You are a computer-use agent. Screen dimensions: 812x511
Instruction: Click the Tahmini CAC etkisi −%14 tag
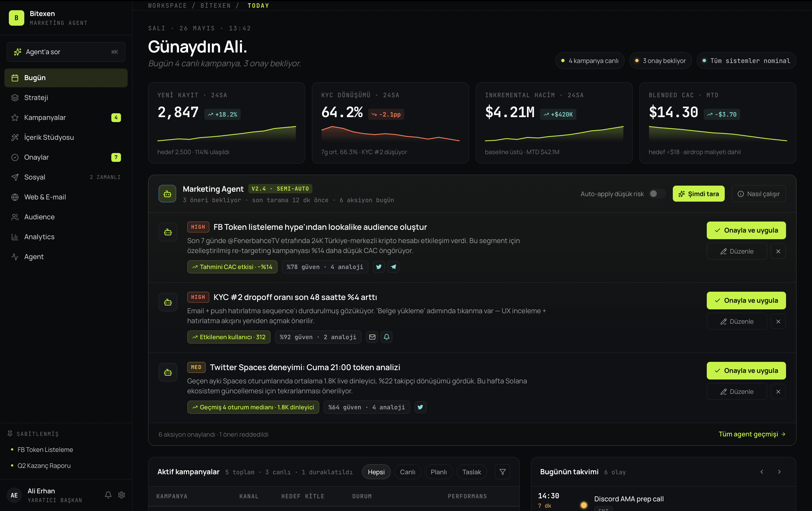232,267
